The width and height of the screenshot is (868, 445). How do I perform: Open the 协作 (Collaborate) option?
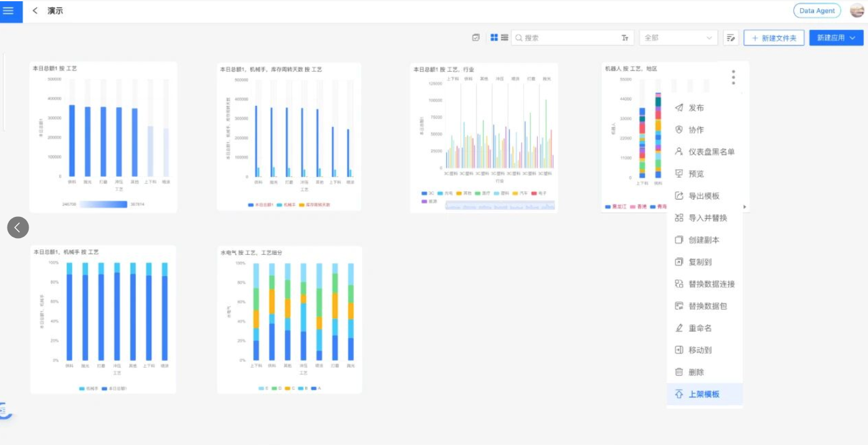[x=679, y=130]
